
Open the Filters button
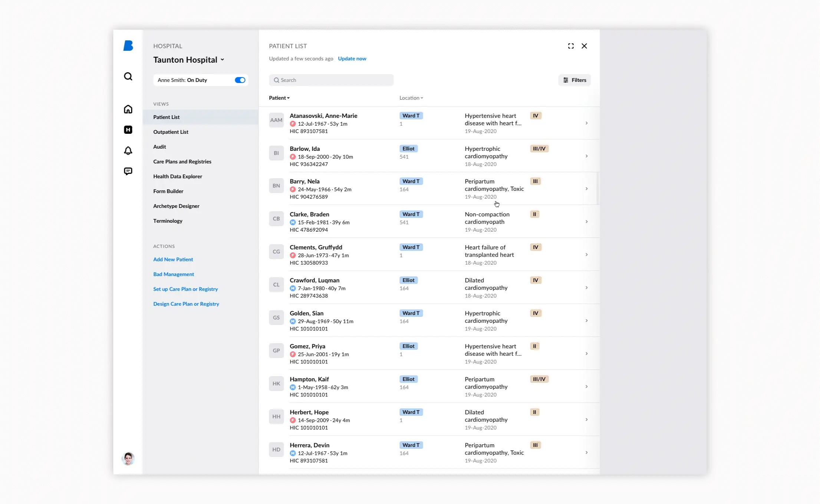[x=574, y=80]
